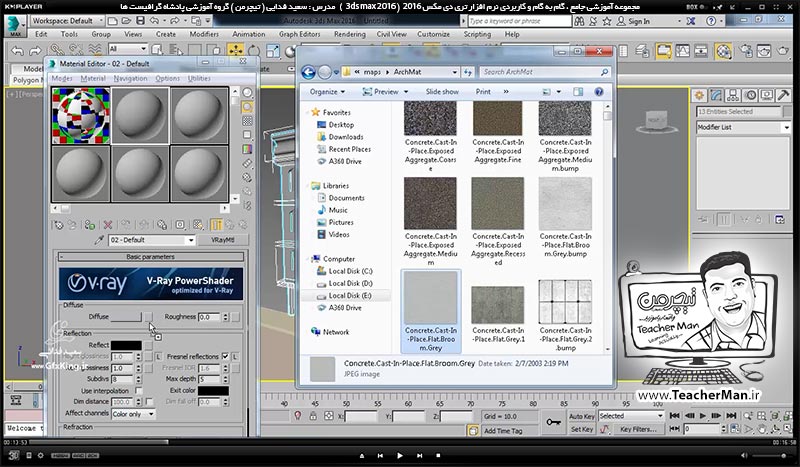800x467 pixels.
Task: Collapse the Basic parameters rollout
Action: pyautogui.click(x=151, y=257)
